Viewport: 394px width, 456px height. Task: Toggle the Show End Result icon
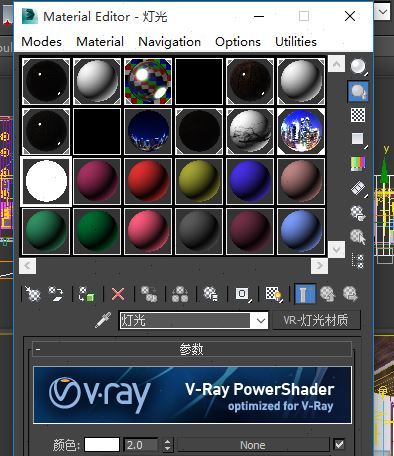pos(305,294)
